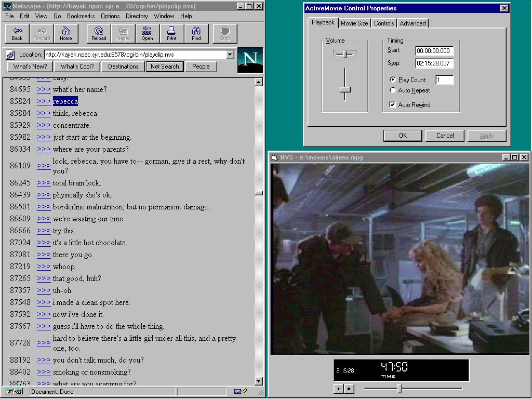
Task: Click the Apply button in the properties dialog
Action: (487, 136)
